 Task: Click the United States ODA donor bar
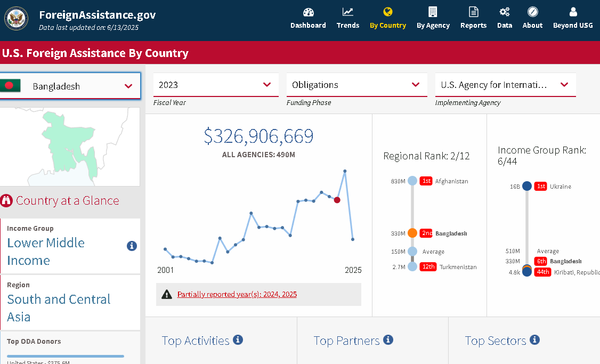coord(66,356)
